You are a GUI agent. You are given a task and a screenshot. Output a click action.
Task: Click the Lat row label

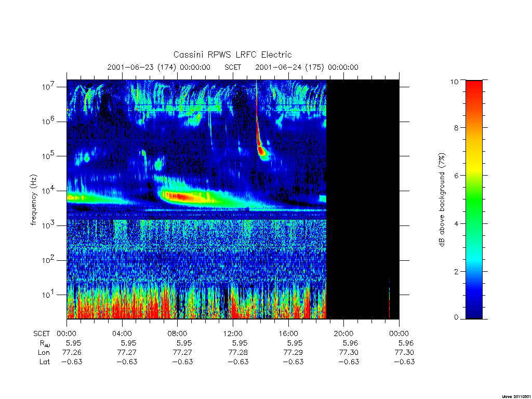(45, 362)
